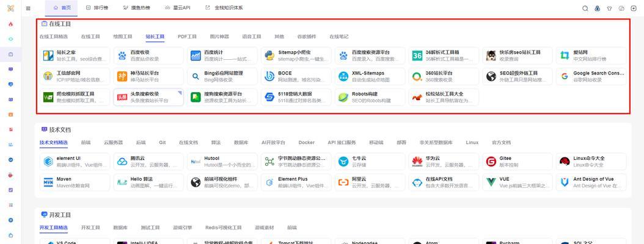Click the Bing必应网站管理 magnifier icon
The image size is (644, 244).
tap(196, 76)
